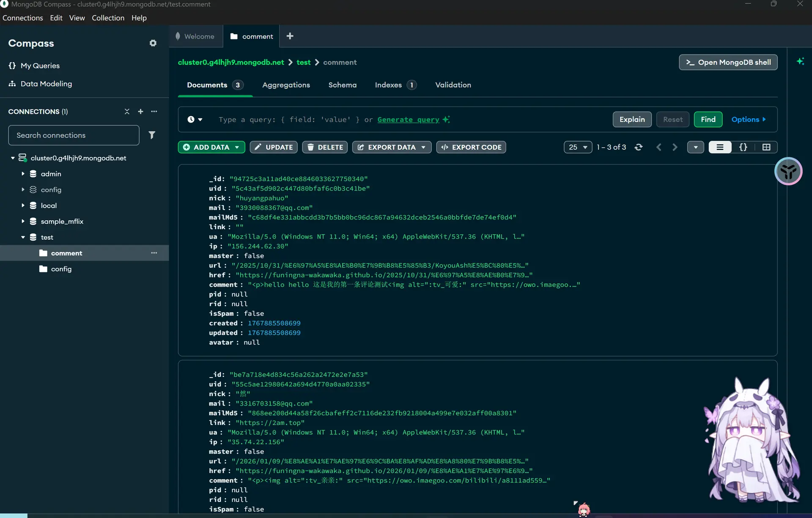
Task: Click the connections filter funnel icon
Action: click(x=152, y=135)
